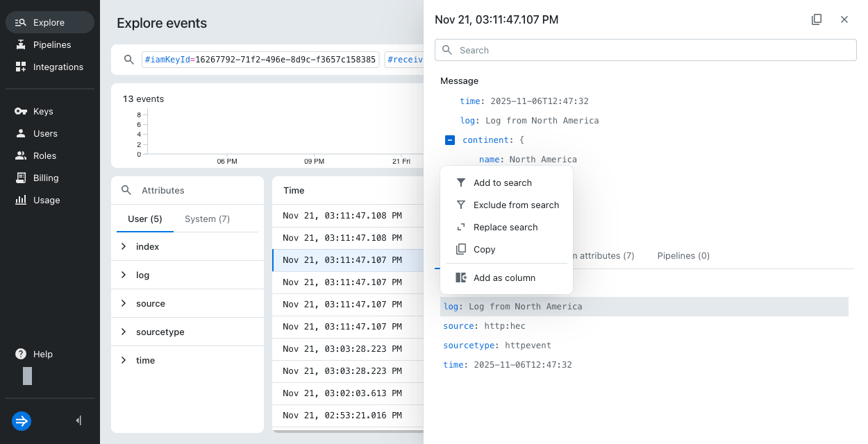Collapse the sidebar using the collapse arrow
Viewport: 868px width, 444px height.
(x=78, y=420)
